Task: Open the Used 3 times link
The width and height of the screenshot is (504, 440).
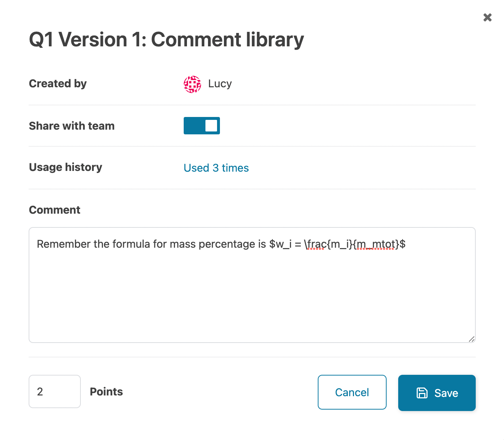Action: click(216, 168)
